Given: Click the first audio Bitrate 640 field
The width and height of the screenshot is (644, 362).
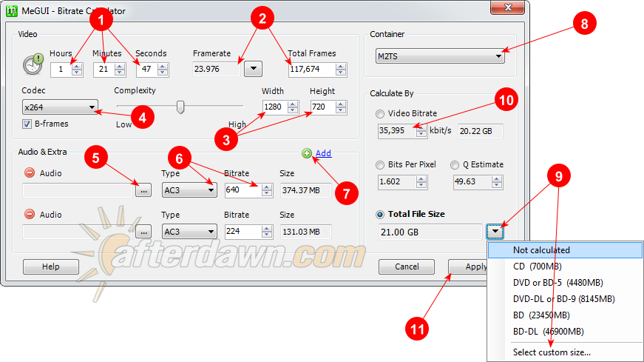Looking at the screenshot, I should pyautogui.click(x=243, y=190).
